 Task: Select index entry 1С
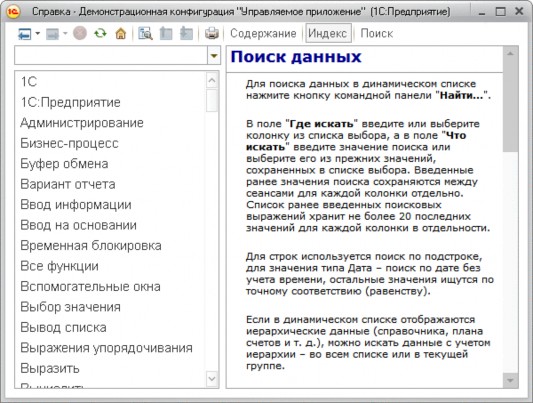29,82
